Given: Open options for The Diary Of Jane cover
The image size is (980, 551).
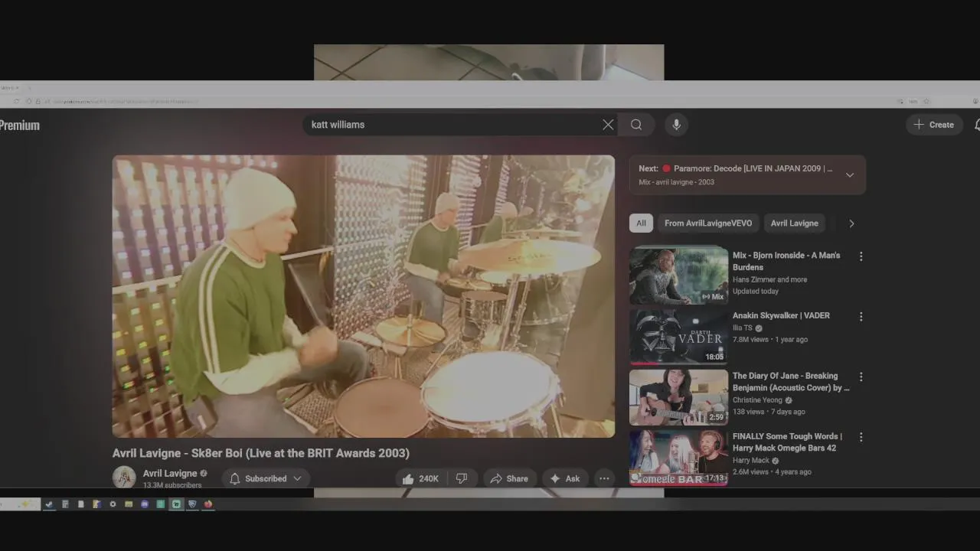Looking at the screenshot, I should click(861, 377).
